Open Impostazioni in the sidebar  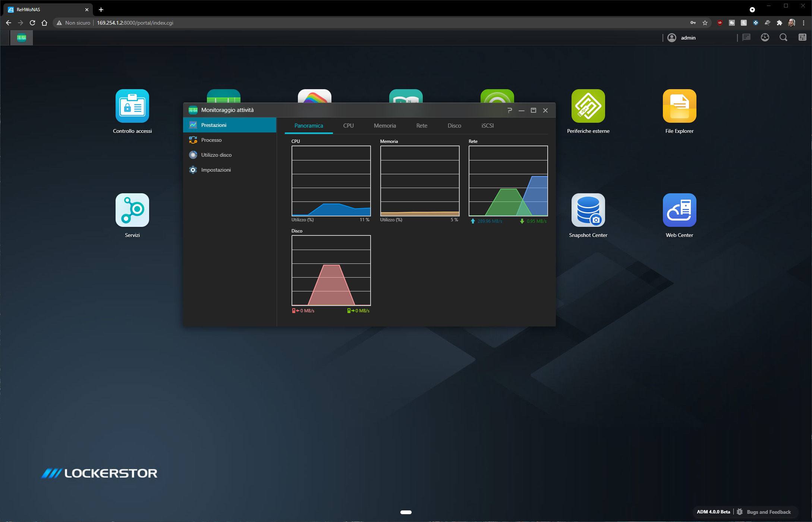coord(216,170)
